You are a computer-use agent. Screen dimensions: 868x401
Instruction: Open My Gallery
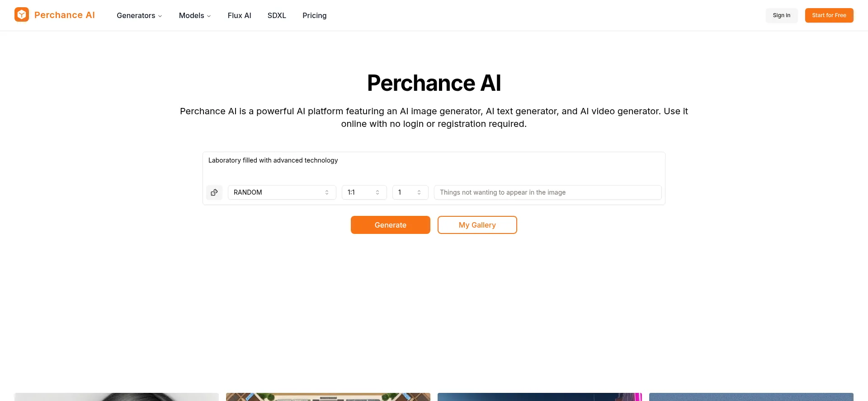(477, 225)
